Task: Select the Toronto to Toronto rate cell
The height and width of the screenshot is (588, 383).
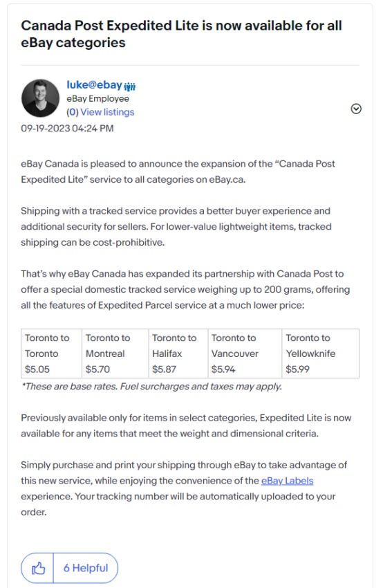Action: [51, 353]
